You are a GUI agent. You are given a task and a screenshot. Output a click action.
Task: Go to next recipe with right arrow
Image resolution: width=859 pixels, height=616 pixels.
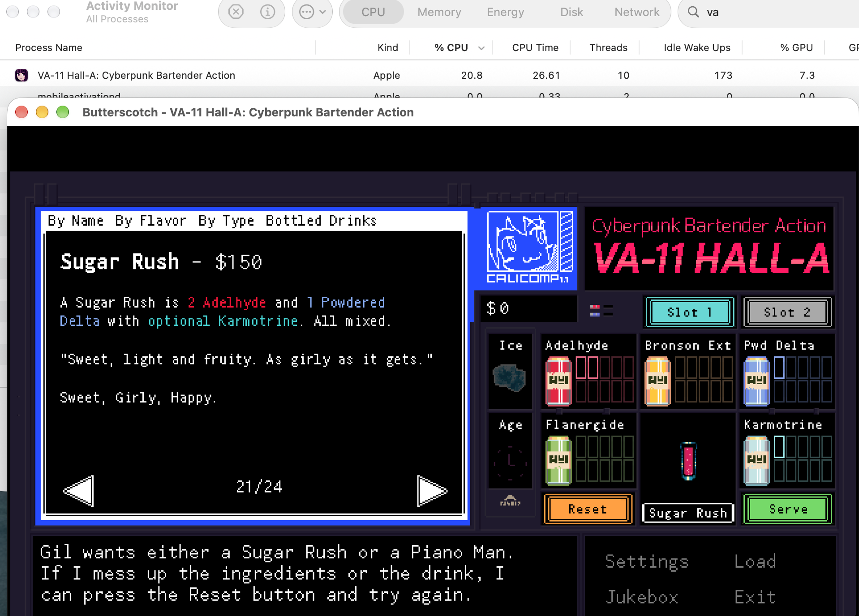(432, 491)
